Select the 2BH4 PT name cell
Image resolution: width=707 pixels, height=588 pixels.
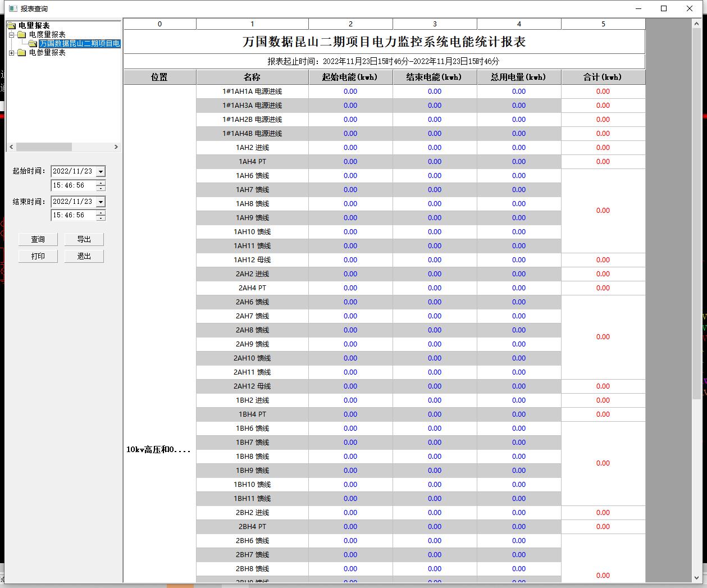point(252,527)
